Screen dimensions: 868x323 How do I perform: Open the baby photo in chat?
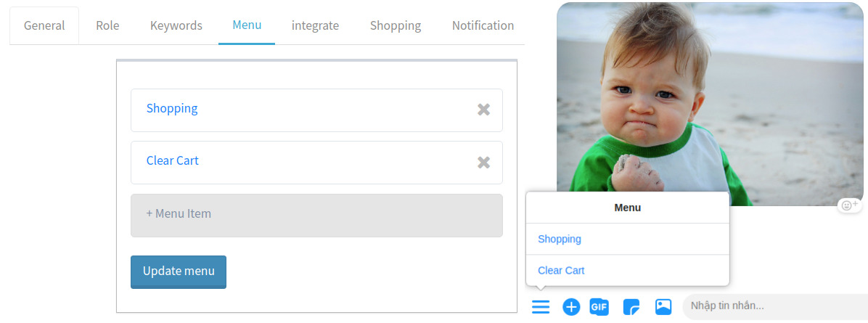click(x=710, y=104)
